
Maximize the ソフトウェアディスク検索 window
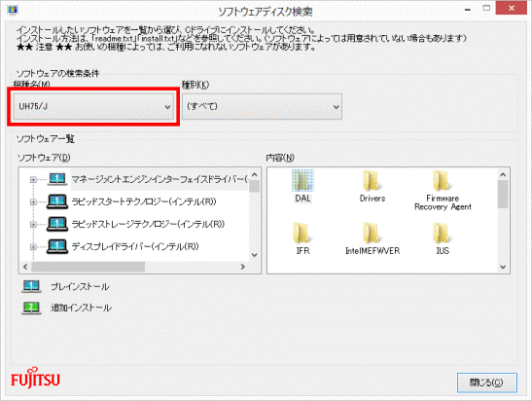click(x=486, y=8)
